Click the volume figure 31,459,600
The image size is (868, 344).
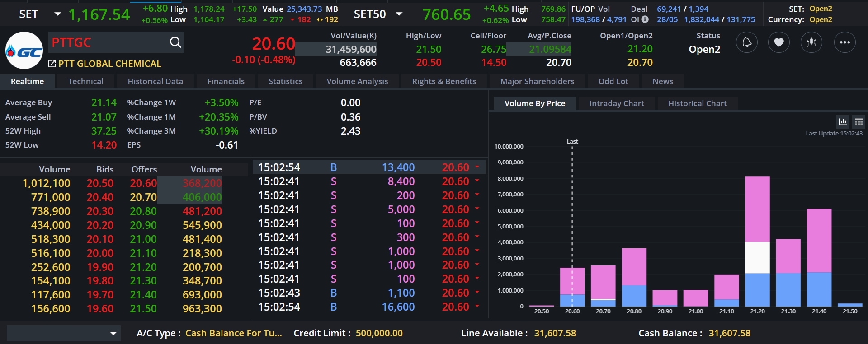[x=351, y=49]
